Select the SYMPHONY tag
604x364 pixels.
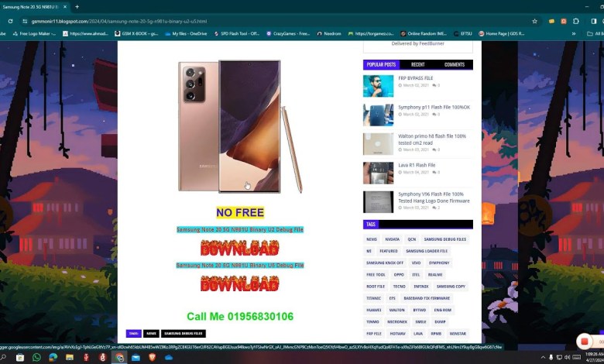439,263
